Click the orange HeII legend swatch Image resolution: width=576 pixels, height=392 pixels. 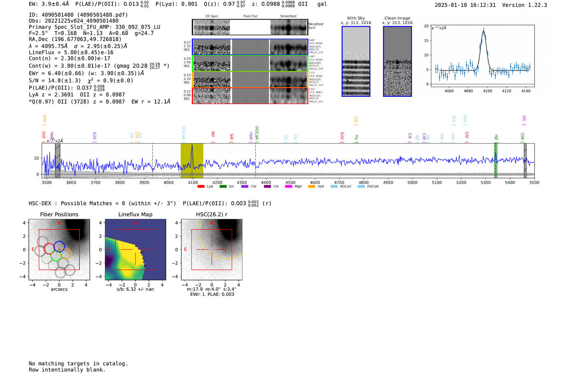[311, 187]
